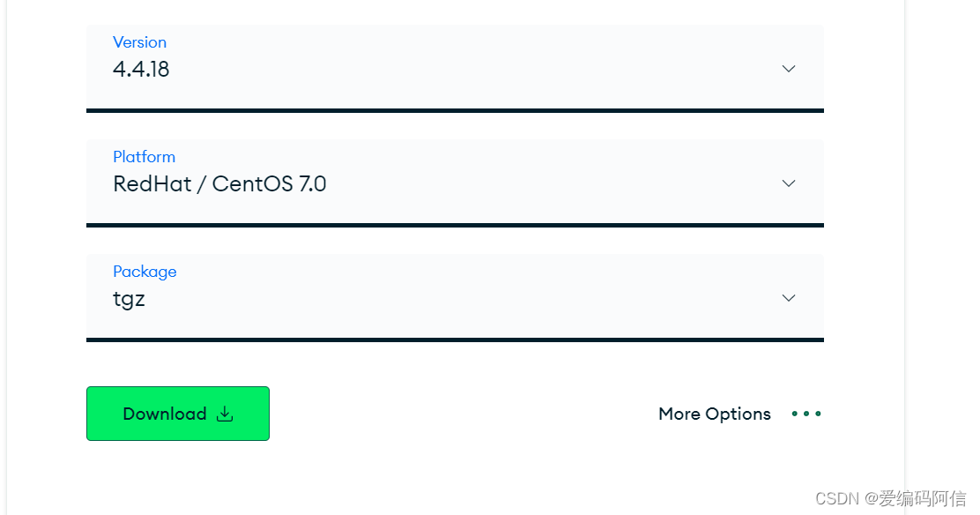Image resolution: width=980 pixels, height=515 pixels.
Task: Open the three-dot More Options icon
Action: 806,414
